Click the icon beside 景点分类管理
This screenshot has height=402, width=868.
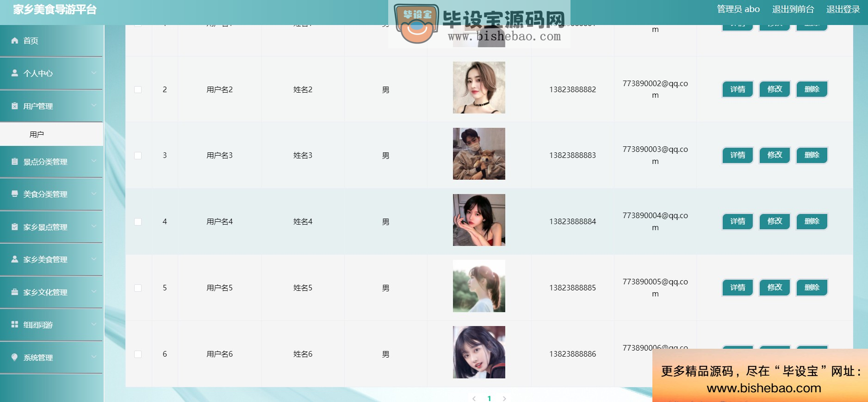pyautogui.click(x=15, y=162)
